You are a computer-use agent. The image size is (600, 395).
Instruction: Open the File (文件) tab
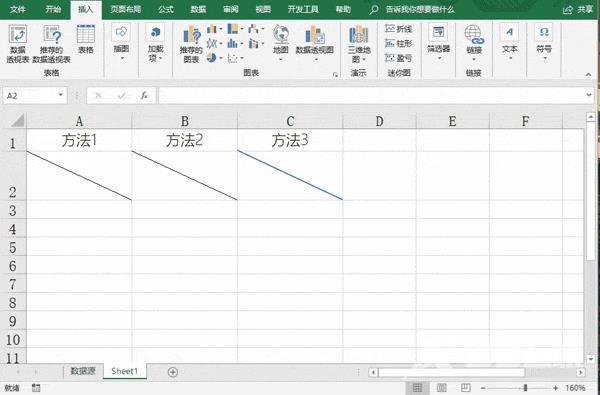click(18, 9)
